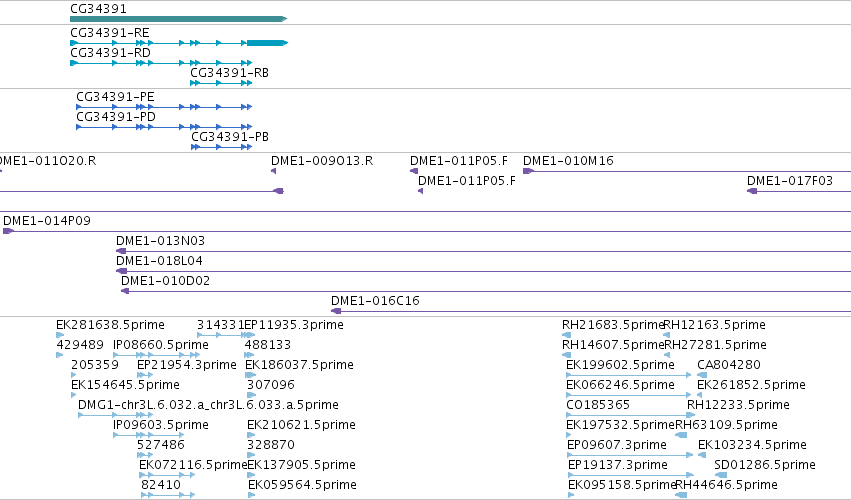The height and width of the screenshot is (500, 851).
Task: Select the CG34391-PD protein label
Action: pos(116,117)
